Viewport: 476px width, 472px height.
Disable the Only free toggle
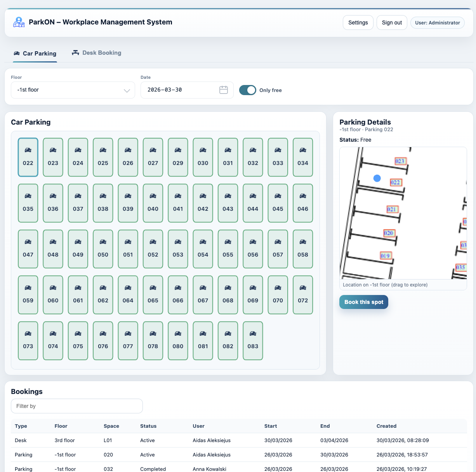247,90
